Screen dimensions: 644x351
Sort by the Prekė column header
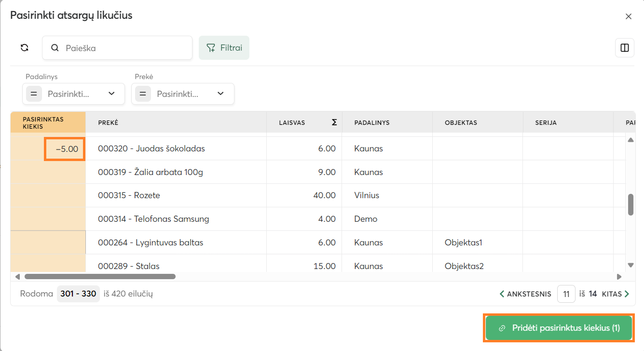click(x=108, y=122)
